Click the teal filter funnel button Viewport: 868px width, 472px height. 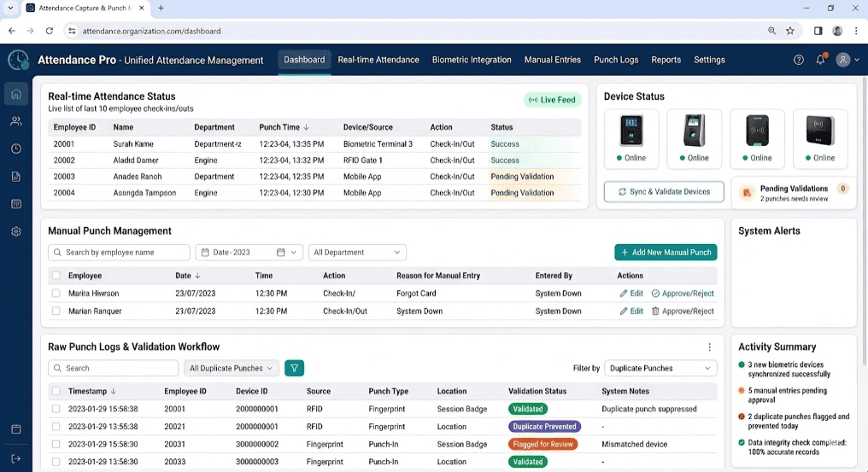294,368
